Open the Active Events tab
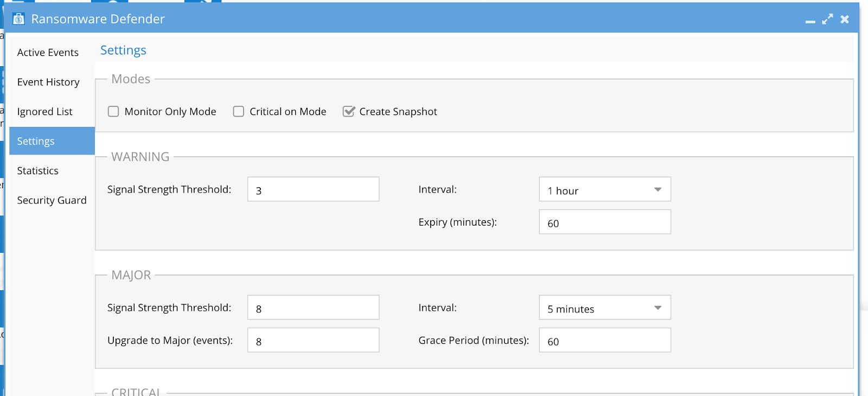The image size is (868, 396). click(x=52, y=52)
